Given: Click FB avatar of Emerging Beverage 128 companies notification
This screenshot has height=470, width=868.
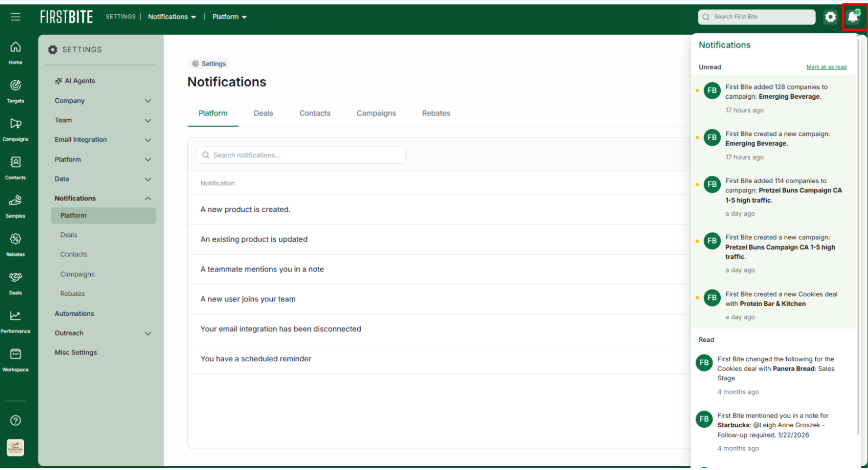Looking at the screenshot, I should (x=712, y=90).
